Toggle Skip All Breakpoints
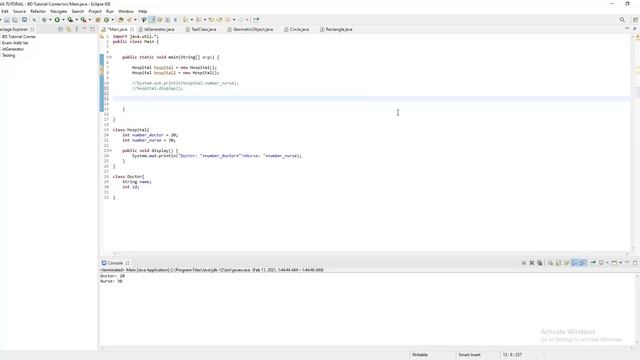Image resolution: width=640 pixels, height=360 pixels. point(34,20)
